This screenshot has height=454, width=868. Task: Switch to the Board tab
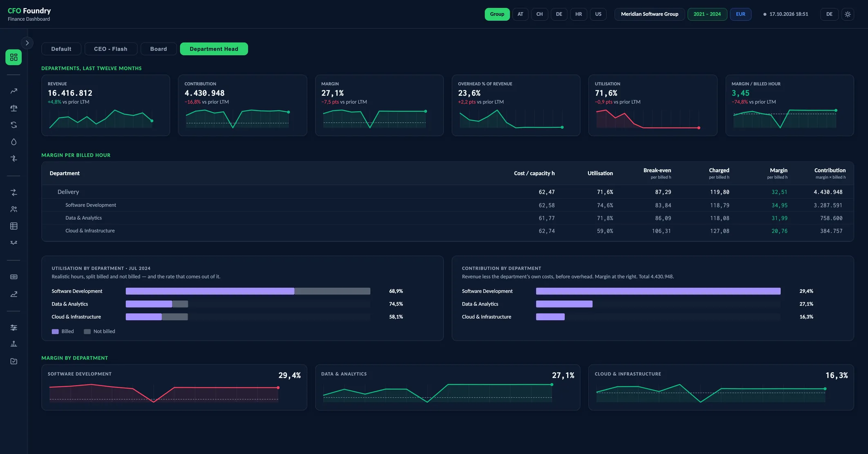[x=159, y=49]
